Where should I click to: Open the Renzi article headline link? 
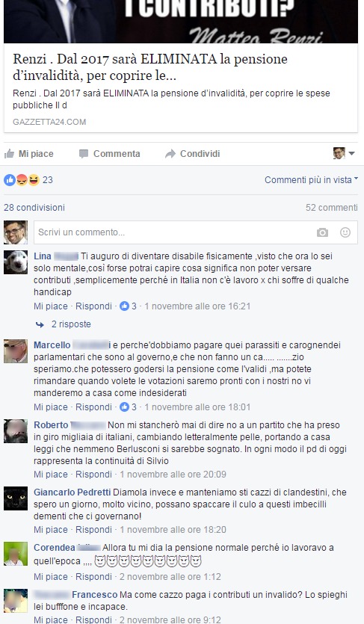[150, 67]
